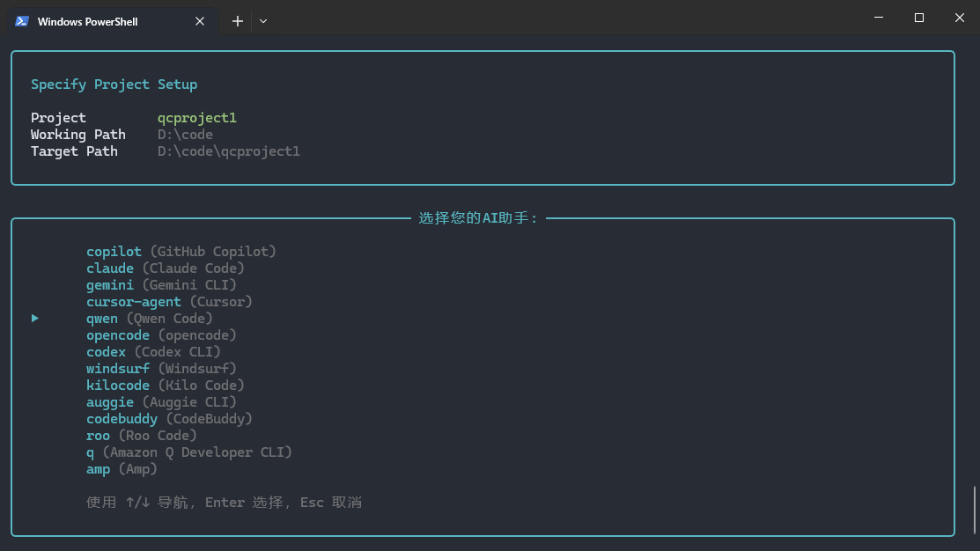Select windsurf (Windsurf) option
The image size is (980, 551).
coord(117,368)
